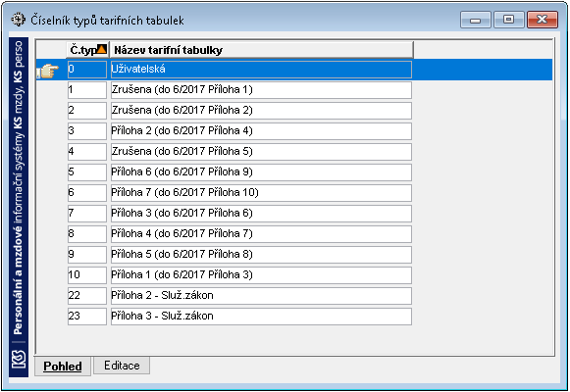Close the Číselník typů tarifních tabulek window
Viewport: 570px width, 392px height.
542,20
